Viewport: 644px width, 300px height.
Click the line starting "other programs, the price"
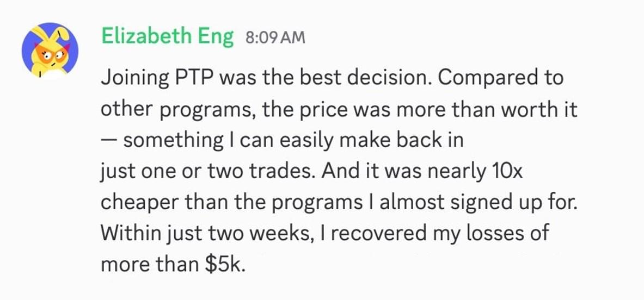point(339,109)
